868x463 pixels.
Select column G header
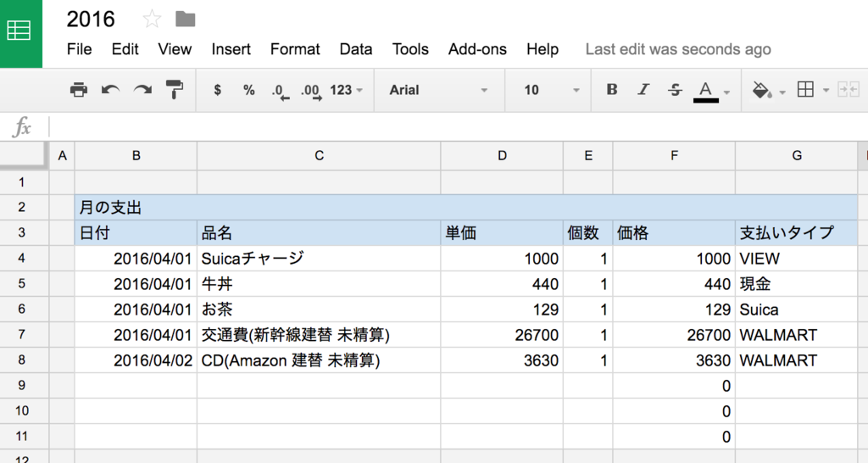[x=797, y=156]
